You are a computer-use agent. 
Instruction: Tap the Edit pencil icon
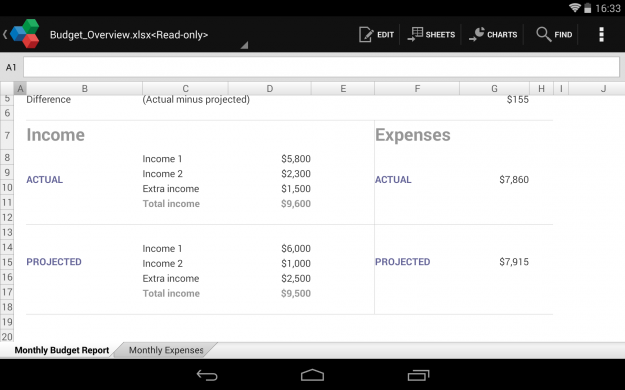pos(366,35)
